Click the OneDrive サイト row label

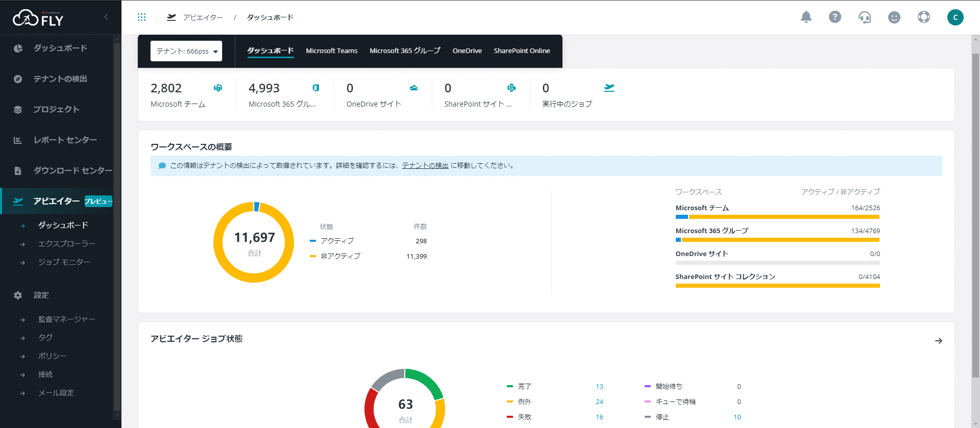pos(702,254)
